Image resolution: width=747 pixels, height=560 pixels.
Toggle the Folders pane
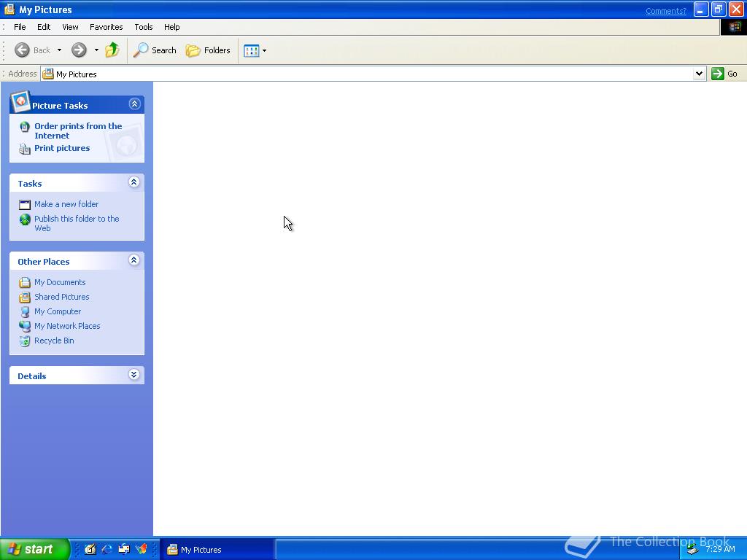tap(208, 50)
